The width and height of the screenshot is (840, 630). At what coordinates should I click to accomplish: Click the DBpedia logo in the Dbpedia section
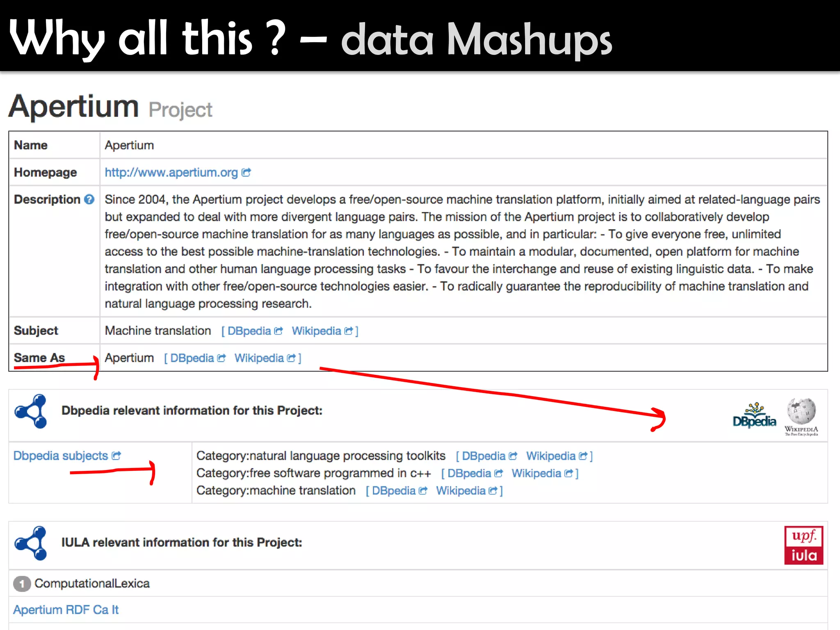[754, 416]
